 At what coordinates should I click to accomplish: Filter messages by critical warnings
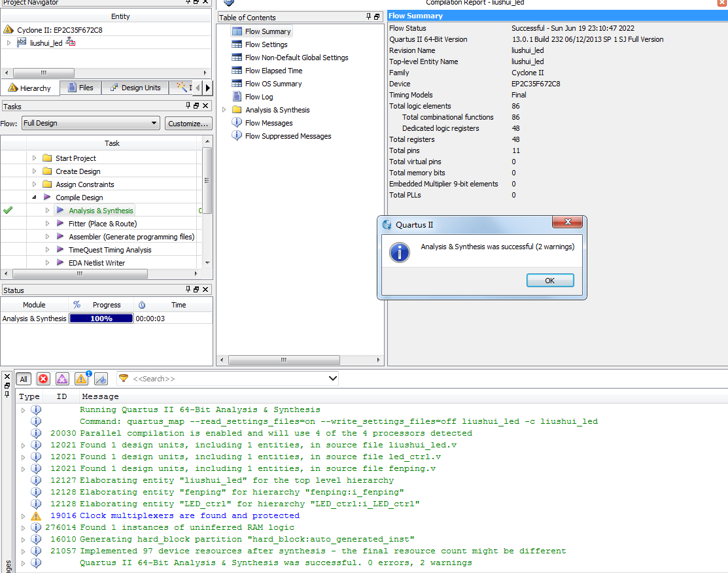point(62,379)
